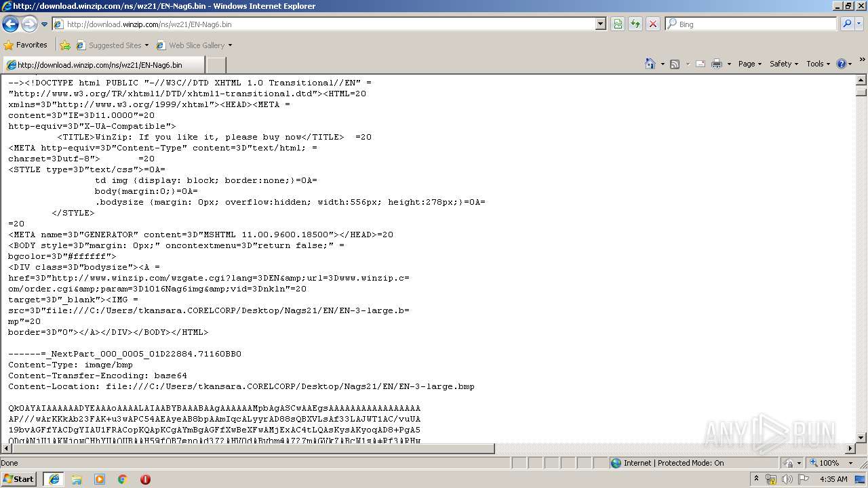The width and height of the screenshot is (868, 488).
Task: Click the Help question mark icon
Action: coord(842,64)
